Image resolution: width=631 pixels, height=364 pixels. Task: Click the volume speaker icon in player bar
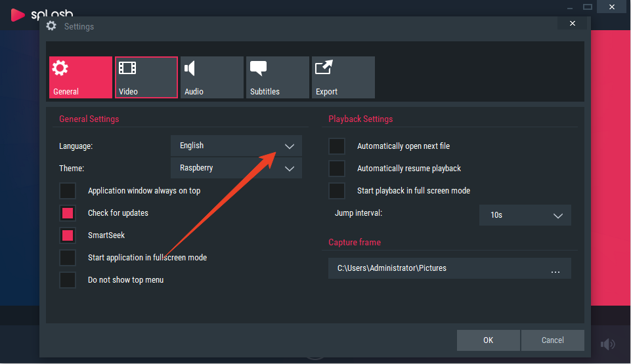pos(607,344)
